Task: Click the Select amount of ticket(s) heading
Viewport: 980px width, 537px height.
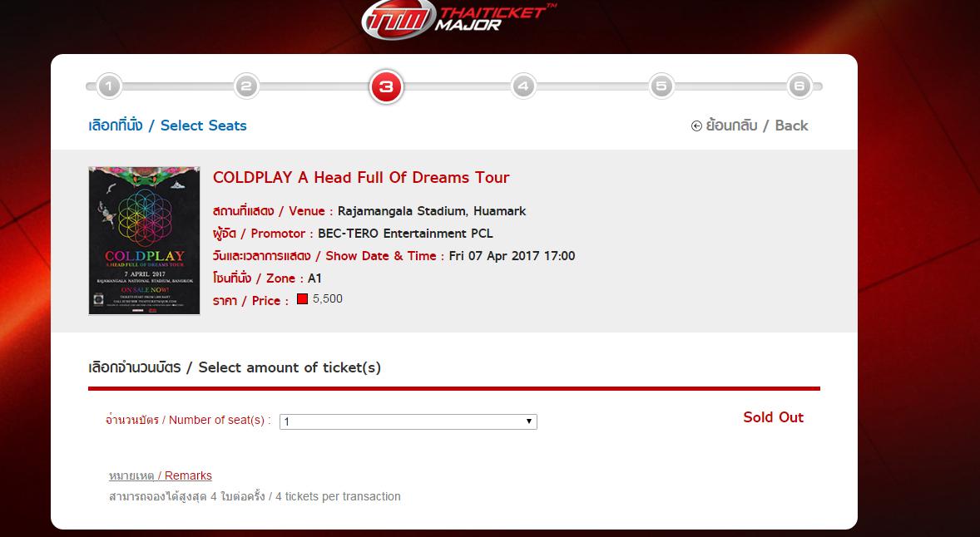Action: (235, 367)
